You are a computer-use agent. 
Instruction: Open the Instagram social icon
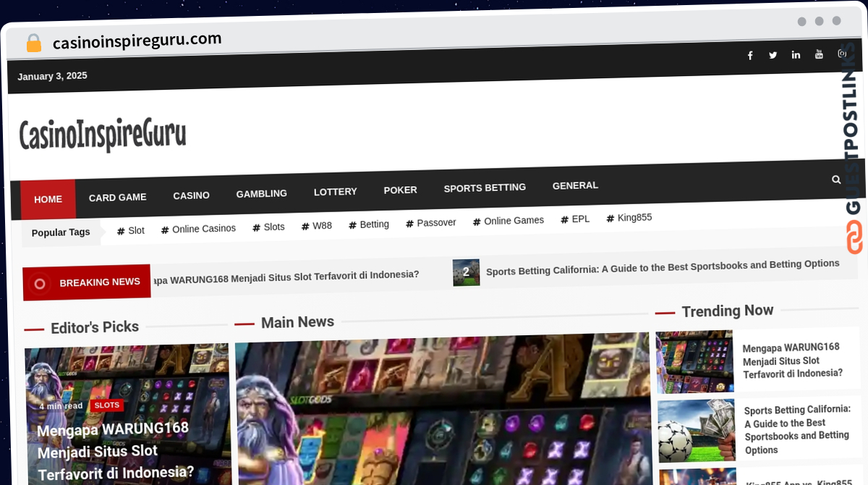click(x=842, y=54)
